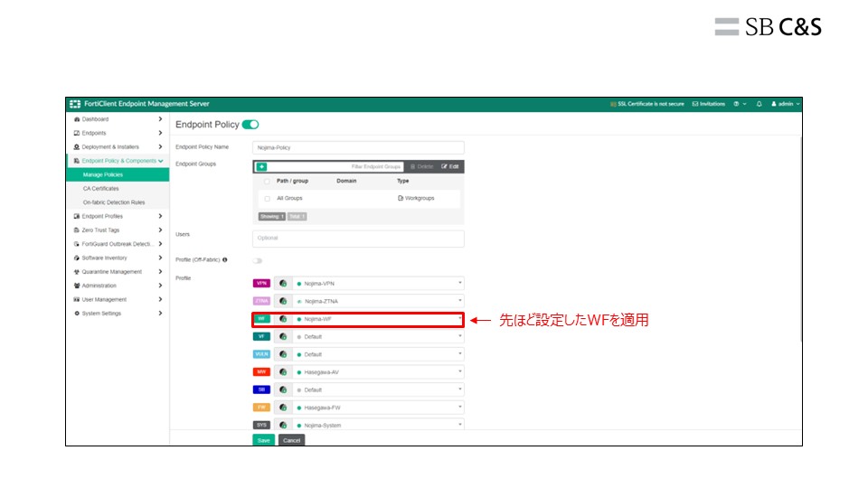
Task: Collapse Endpoint Policy & Components menu
Action: click(161, 161)
